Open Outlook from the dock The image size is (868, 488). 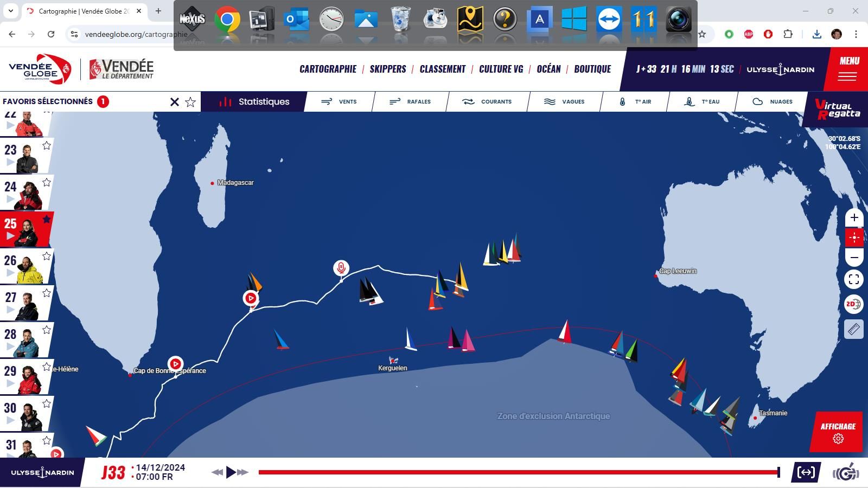(x=296, y=20)
